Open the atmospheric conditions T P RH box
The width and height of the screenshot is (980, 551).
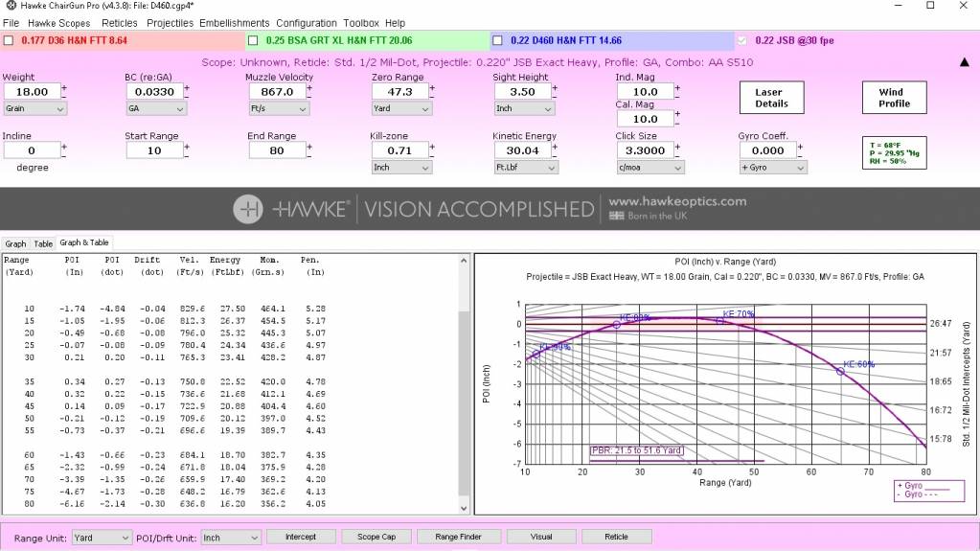point(894,153)
